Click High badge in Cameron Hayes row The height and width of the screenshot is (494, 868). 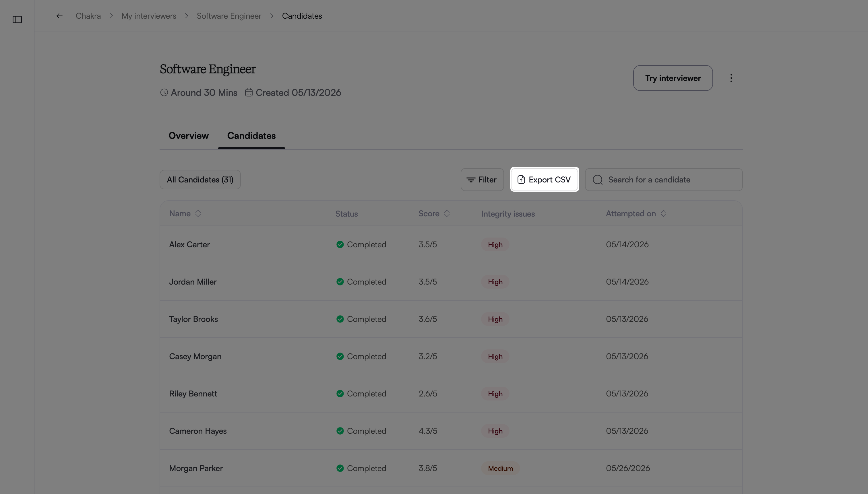coord(495,431)
